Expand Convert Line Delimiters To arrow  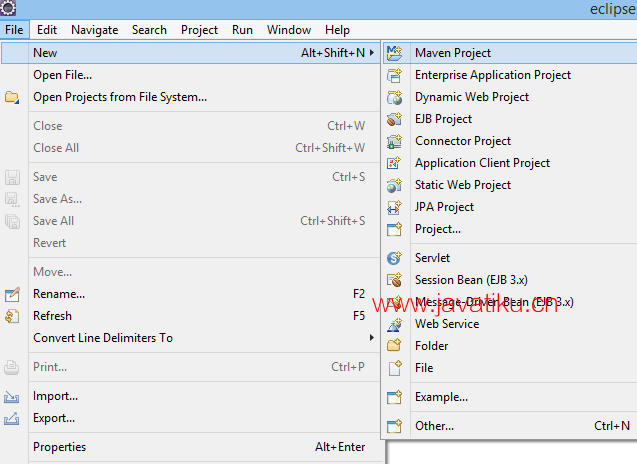click(x=372, y=338)
